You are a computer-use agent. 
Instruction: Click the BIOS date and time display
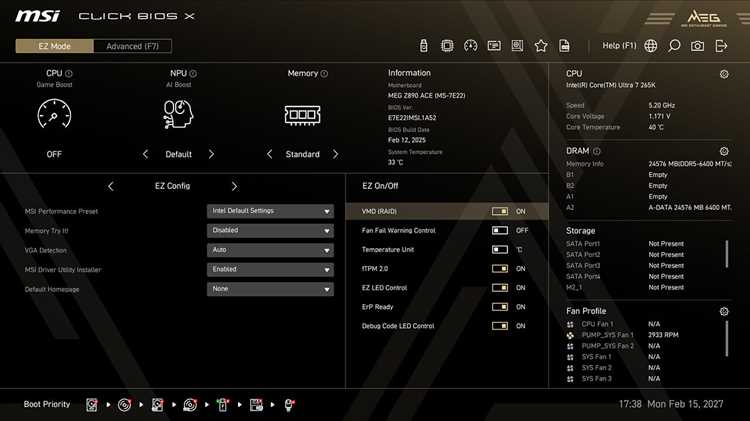tap(671, 404)
